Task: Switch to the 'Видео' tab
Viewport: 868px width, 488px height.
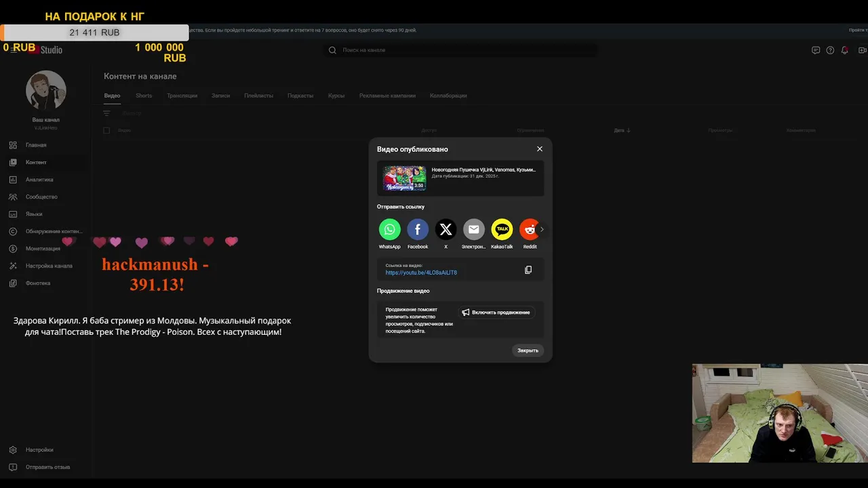Action: [x=112, y=96]
